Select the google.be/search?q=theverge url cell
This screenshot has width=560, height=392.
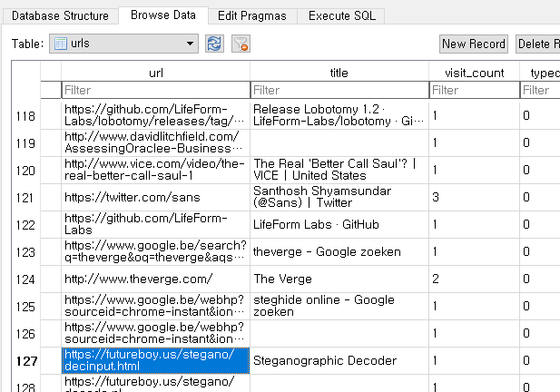(156, 252)
